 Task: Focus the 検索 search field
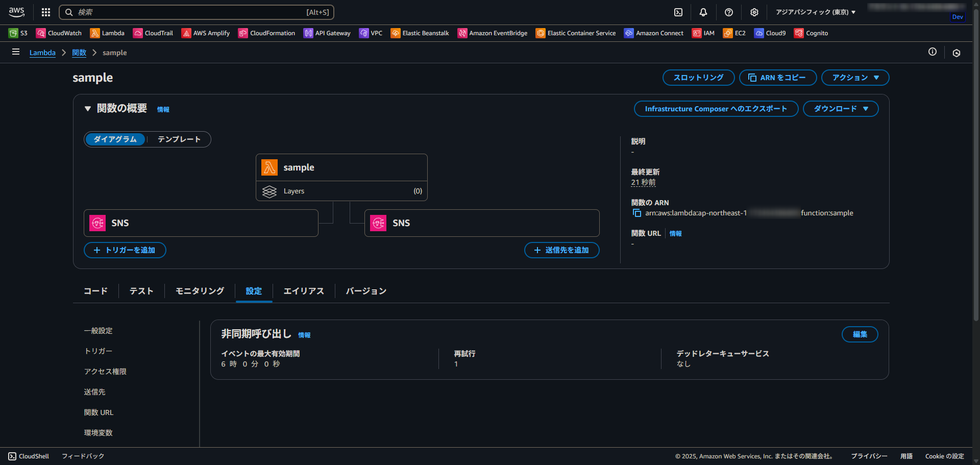[197, 12]
